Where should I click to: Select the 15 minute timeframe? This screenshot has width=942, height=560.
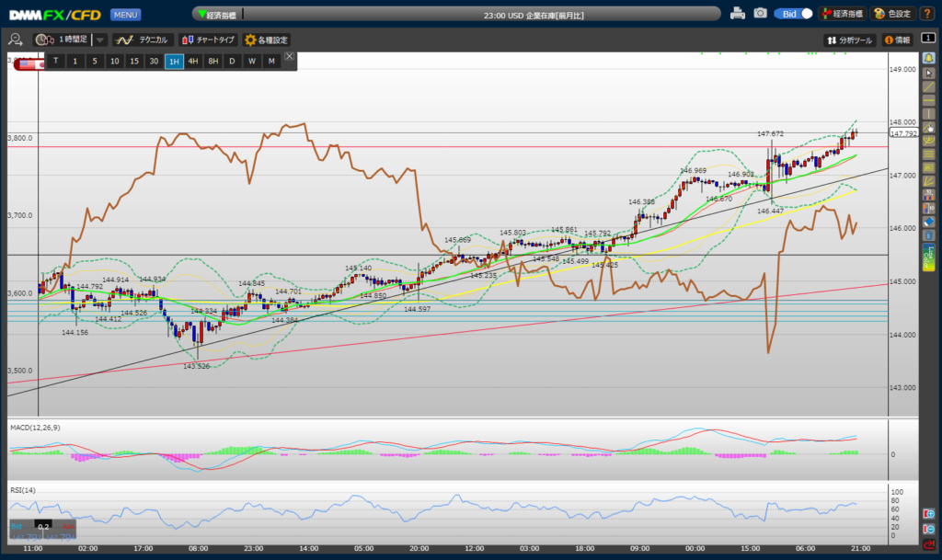click(x=134, y=61)
